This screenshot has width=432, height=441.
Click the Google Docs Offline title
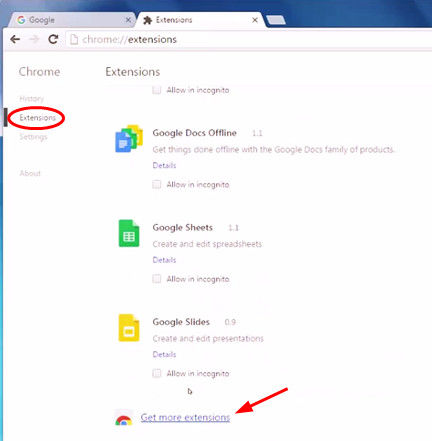195,133
